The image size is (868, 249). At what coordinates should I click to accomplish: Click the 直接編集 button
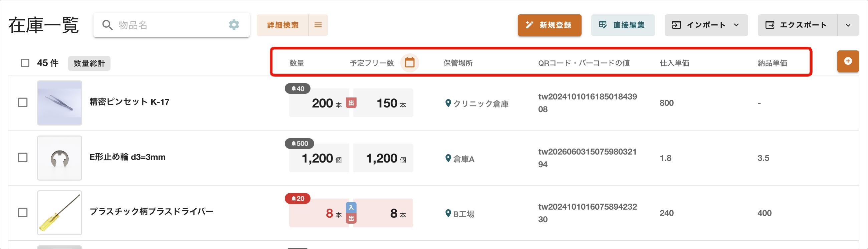click(623, 25)
